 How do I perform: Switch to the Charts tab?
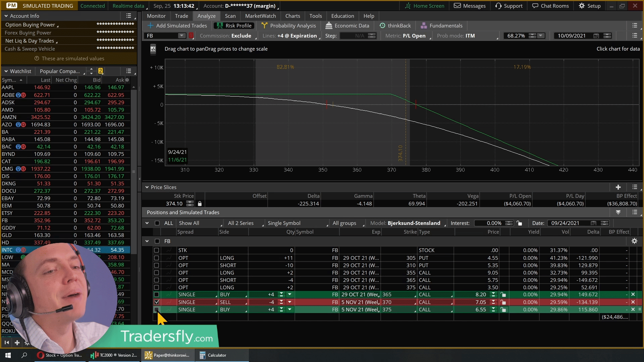coord(292,16)
